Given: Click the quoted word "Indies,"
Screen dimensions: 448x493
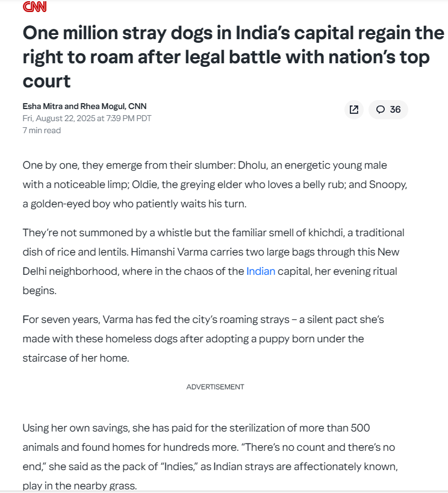Looking at the screenshot, I should point(180,466).
